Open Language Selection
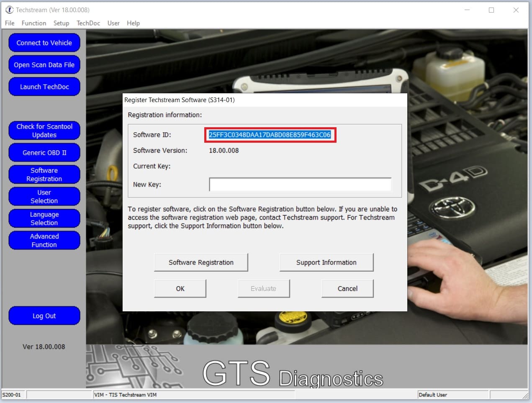 point(44,218)
